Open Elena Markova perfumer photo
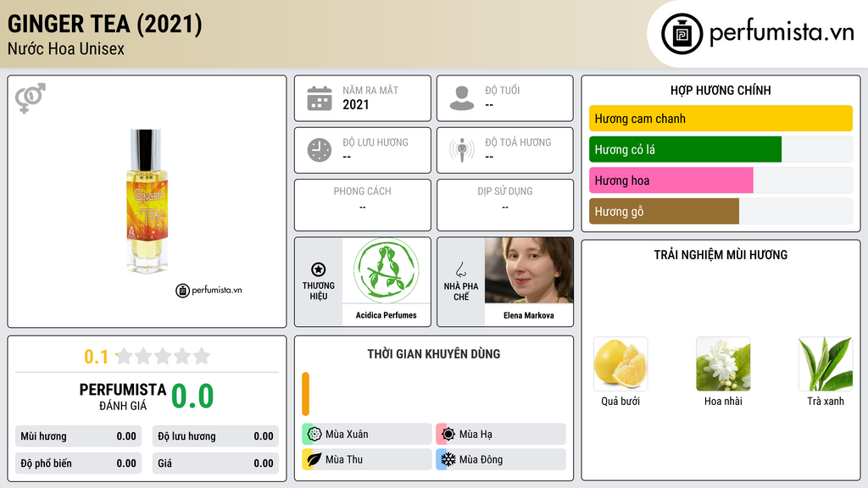This screenshot has height=488, width=868. click(529, 270)
